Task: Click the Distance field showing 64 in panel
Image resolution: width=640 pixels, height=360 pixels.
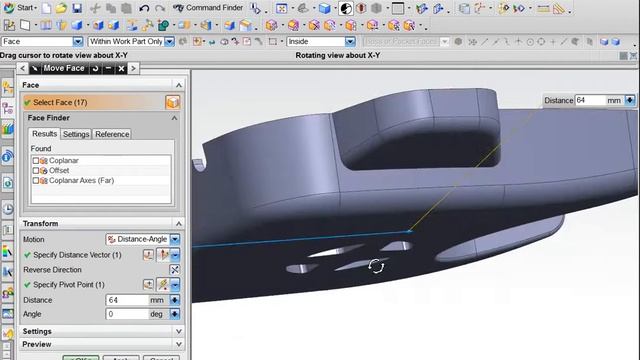Action: pos(127,300)
